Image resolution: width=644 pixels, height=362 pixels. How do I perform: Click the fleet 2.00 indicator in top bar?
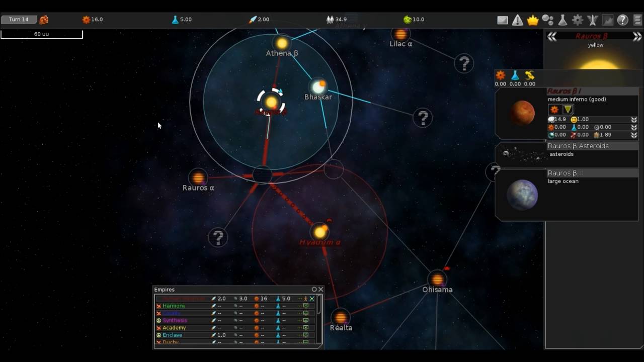259,20
